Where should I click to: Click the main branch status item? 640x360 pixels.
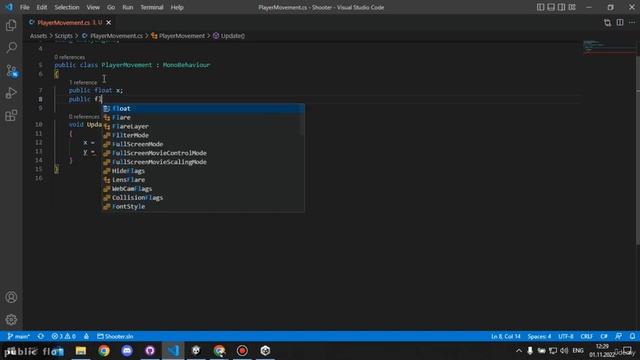click(18, 336)
